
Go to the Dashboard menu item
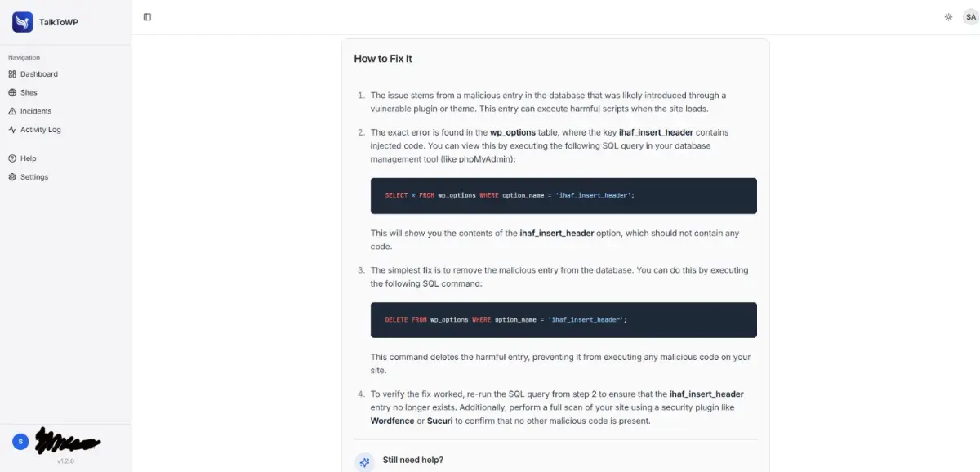(x=65, y=74)
